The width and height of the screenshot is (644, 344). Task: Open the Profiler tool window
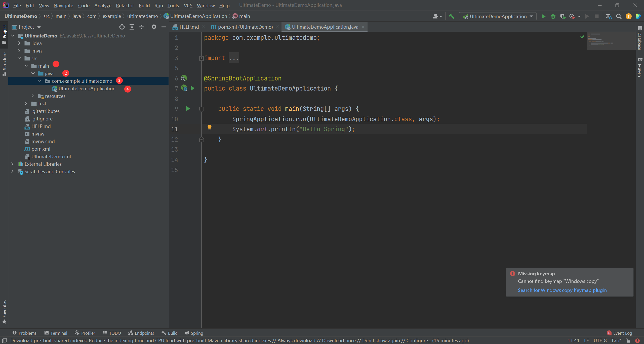tap(85, 333)
